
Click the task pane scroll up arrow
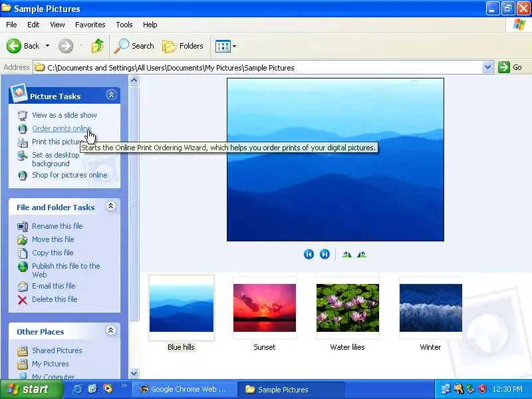[x=134, y=80]
